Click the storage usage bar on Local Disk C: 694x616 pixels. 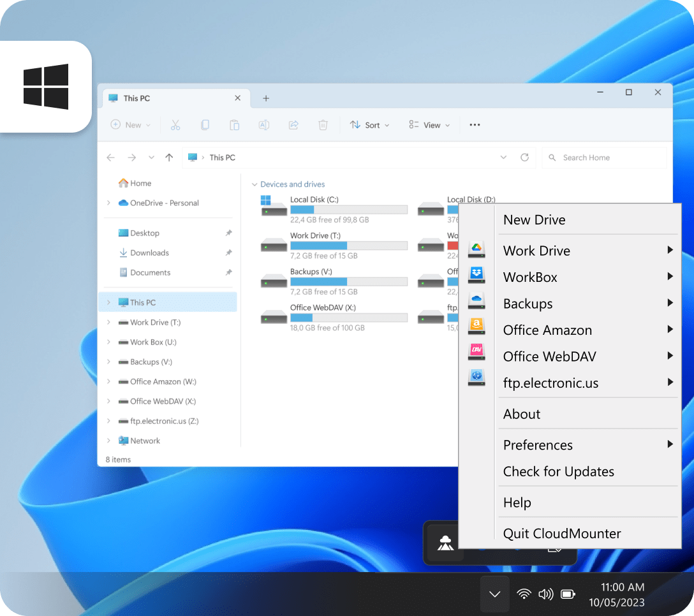[349, 209]
